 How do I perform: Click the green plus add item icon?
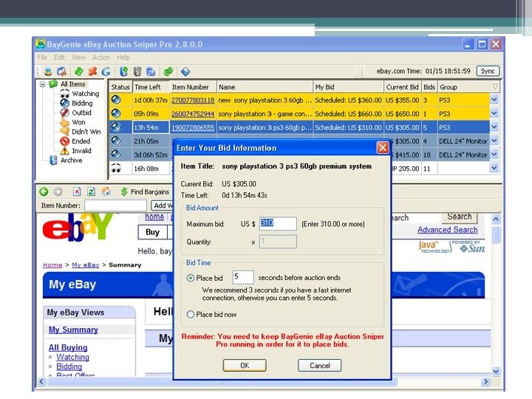79,72
